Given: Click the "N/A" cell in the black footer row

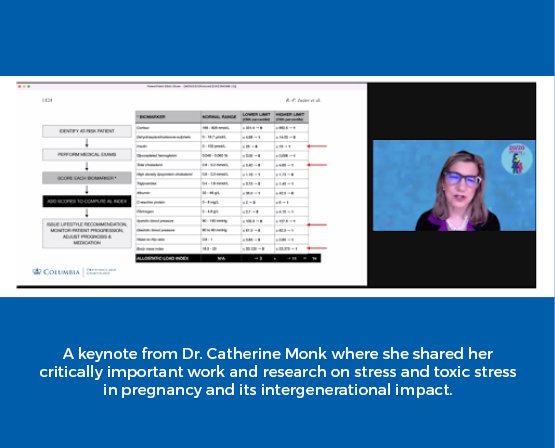Looking at the screenshot, I should pyautogui.click(x=221, y=259).
